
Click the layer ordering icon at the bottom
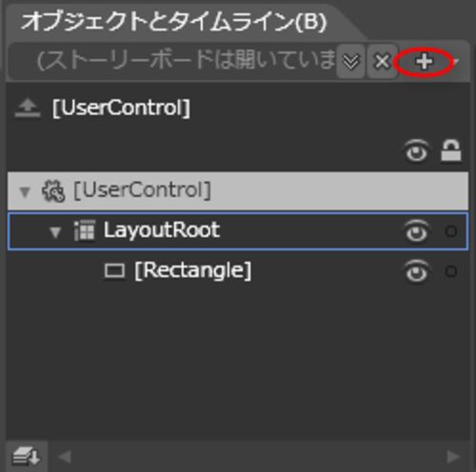[26, 457]
